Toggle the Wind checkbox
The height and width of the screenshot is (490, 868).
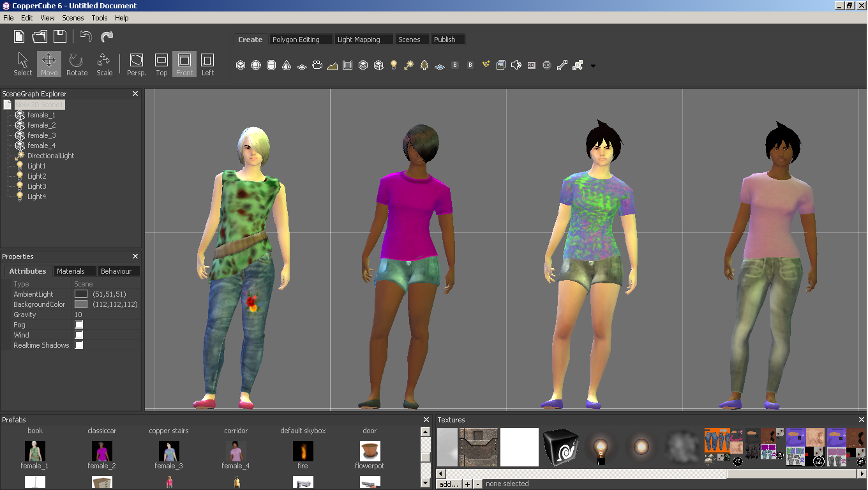79,335
